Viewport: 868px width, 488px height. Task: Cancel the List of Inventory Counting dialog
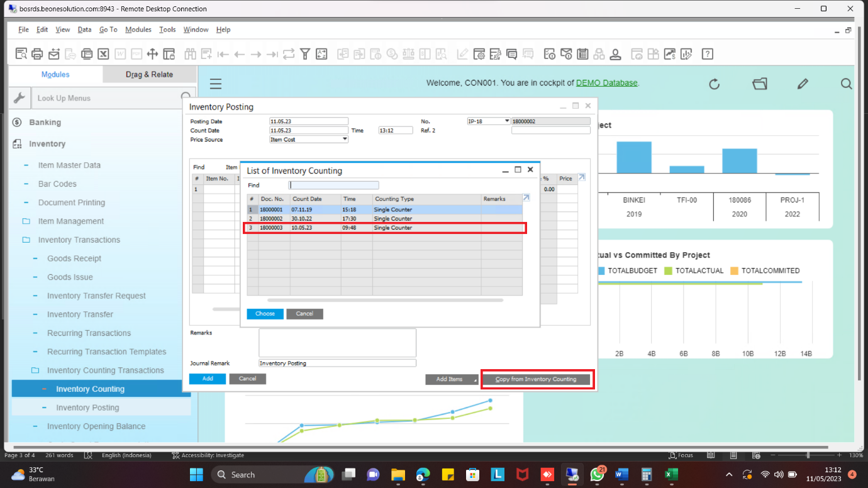coord(304,314)
